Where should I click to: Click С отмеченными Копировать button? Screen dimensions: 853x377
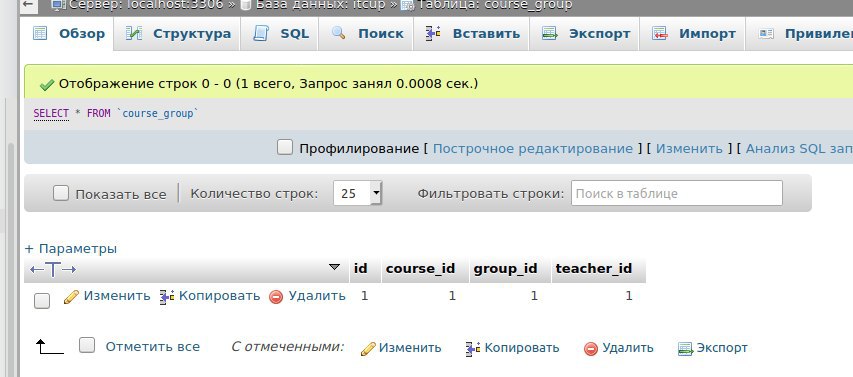pyautogui.click(x=512, y=348)
